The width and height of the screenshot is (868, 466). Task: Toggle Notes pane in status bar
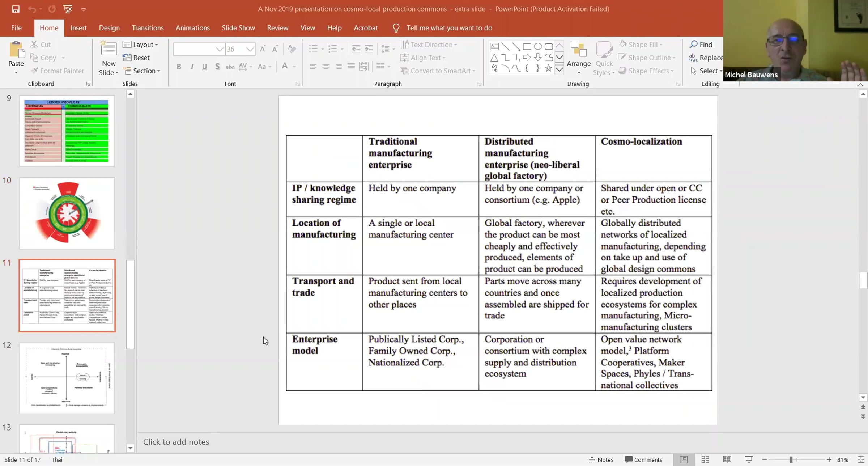(x=601, y=459)
